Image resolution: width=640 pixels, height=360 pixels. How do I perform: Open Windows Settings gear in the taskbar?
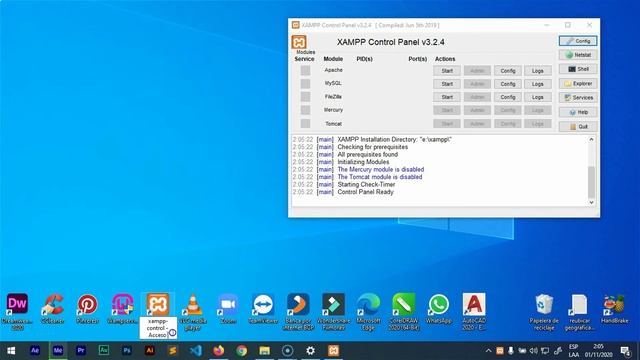pos(311,351)
